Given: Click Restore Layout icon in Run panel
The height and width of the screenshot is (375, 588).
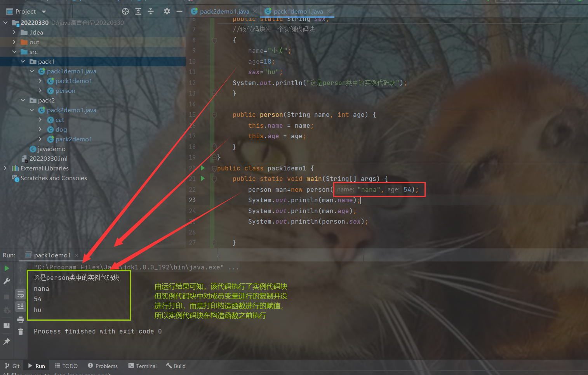Looking at the screenshot, I should (7, 326).
